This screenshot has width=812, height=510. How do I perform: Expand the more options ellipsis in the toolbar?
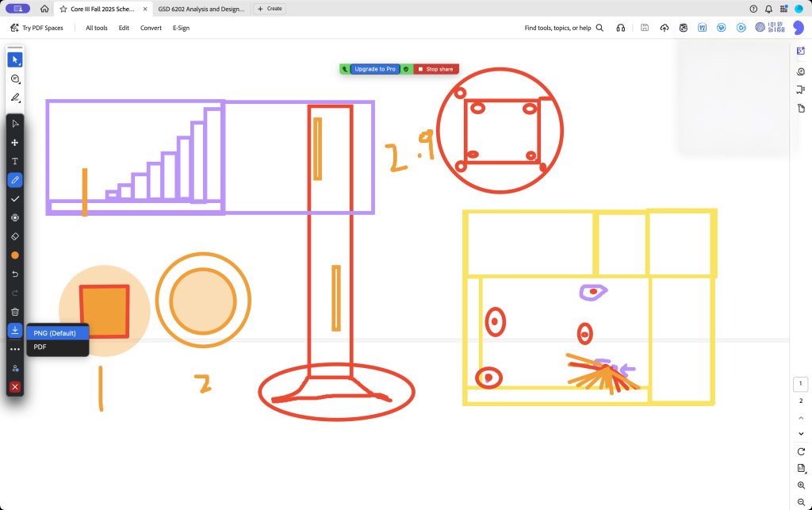click(15, 349)
